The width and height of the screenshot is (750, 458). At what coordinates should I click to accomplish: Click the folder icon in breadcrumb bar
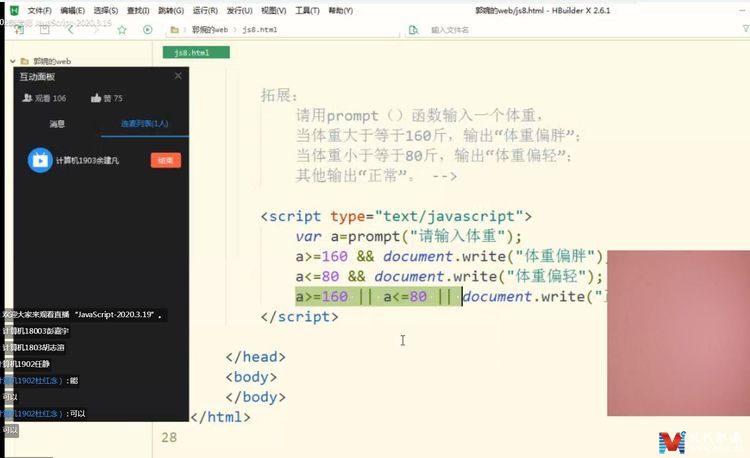(x=175, y=30)
